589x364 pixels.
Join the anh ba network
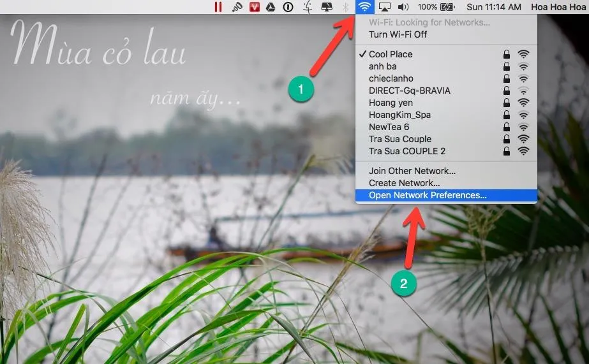(446, 66)
